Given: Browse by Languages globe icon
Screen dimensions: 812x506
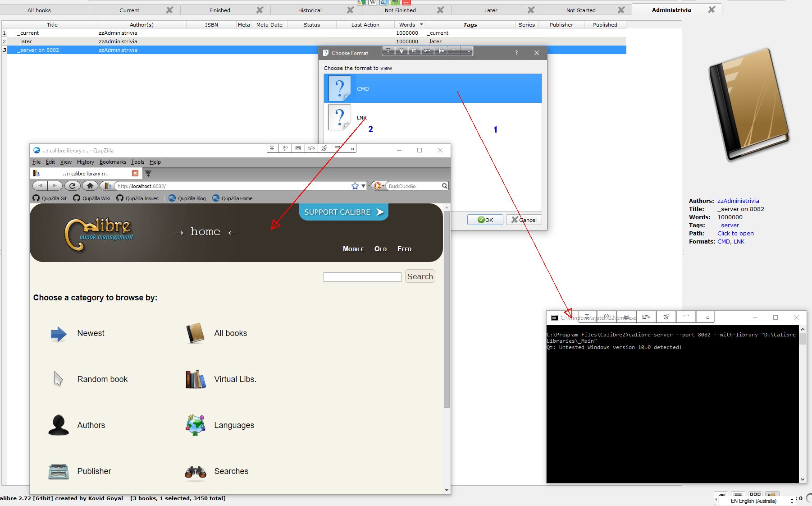Looking at the screenshot, I should pyautogui.click(x=196, y=425).
